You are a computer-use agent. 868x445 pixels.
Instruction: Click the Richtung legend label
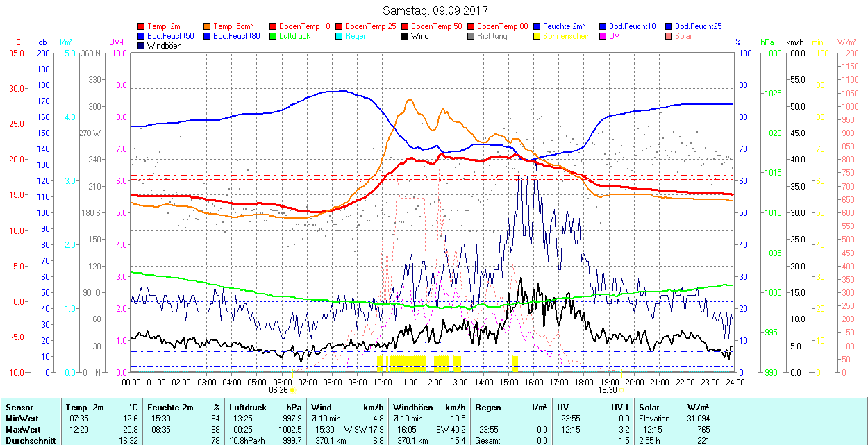[x=492, y=36]
